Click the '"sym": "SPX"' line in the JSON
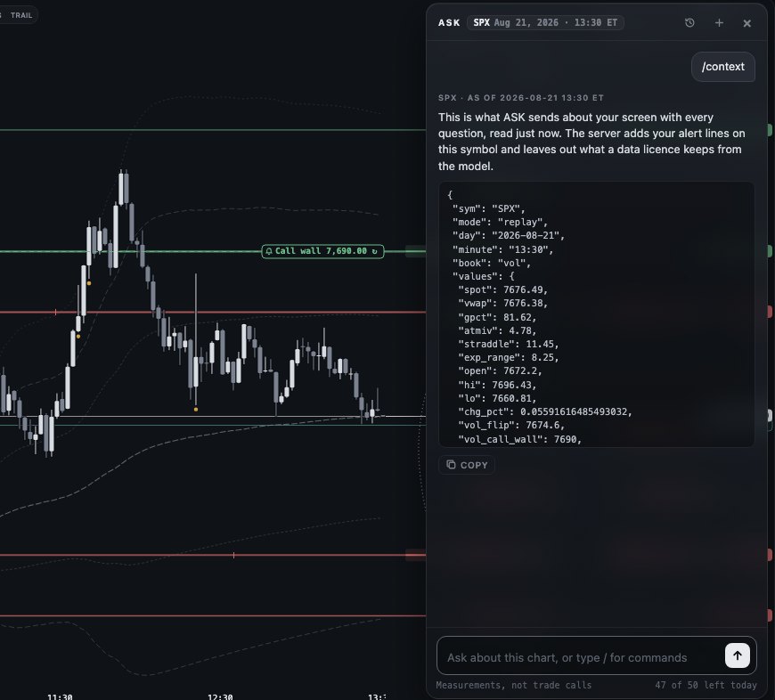 488,208
